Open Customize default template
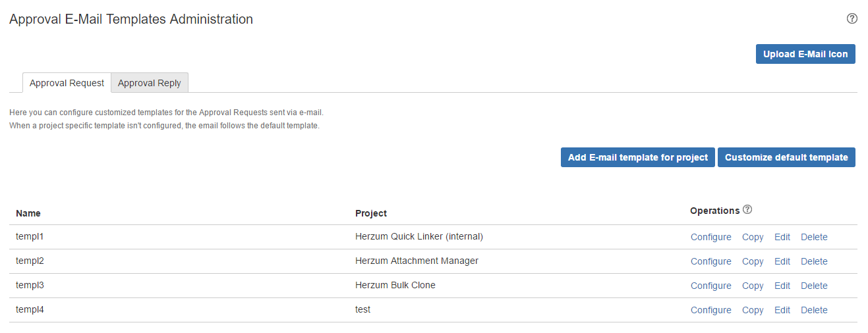The width and height of the screenshot is (868, 333). click(786, 157)
